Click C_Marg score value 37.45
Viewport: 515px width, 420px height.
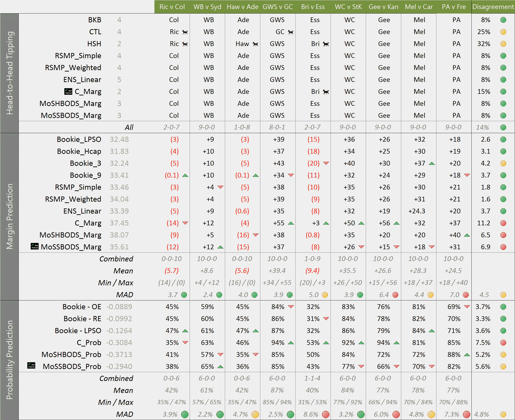pyautogui.click(x=119, y=223)
